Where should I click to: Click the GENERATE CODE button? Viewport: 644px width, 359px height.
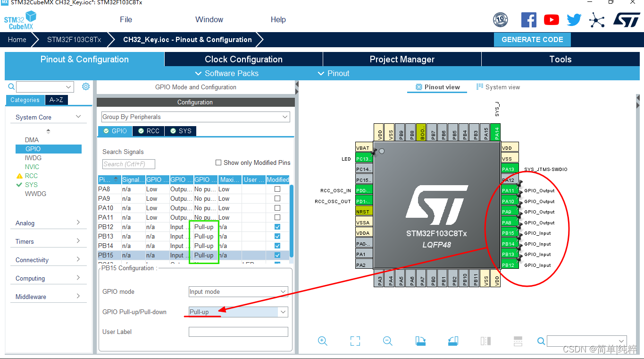(532, 40)
